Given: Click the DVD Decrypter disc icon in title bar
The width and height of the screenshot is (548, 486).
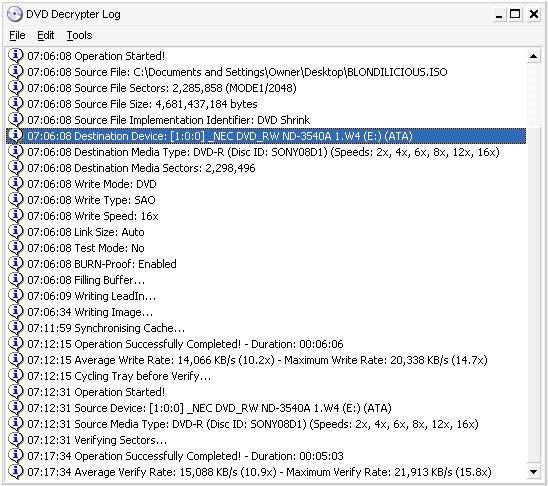Looking at the screenshot, I should pyautogui.click(x=15, y=14).
